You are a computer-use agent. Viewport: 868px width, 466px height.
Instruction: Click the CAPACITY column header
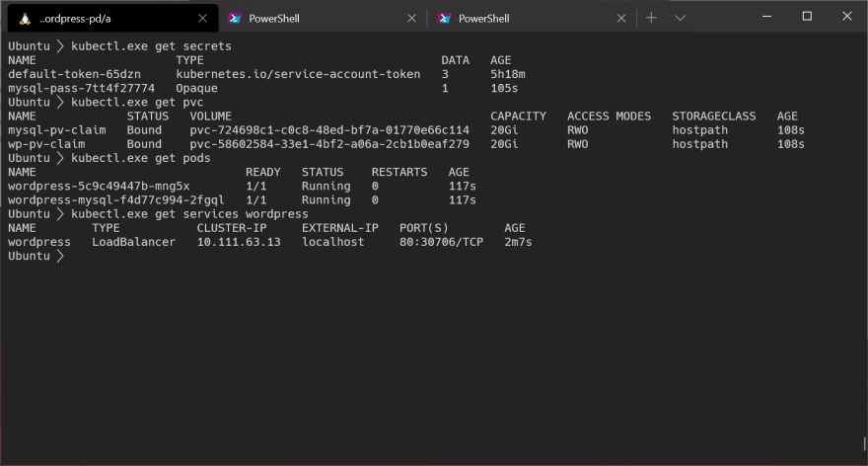518,116
